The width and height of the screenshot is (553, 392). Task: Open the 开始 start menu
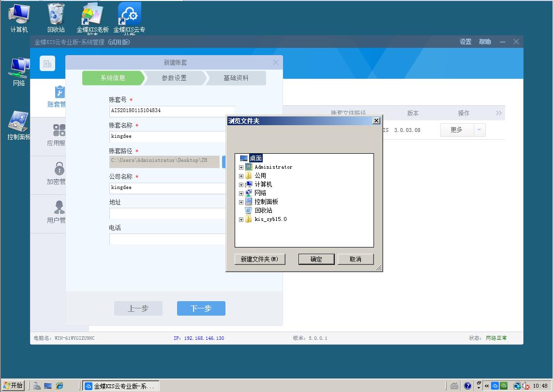(14, 386)
